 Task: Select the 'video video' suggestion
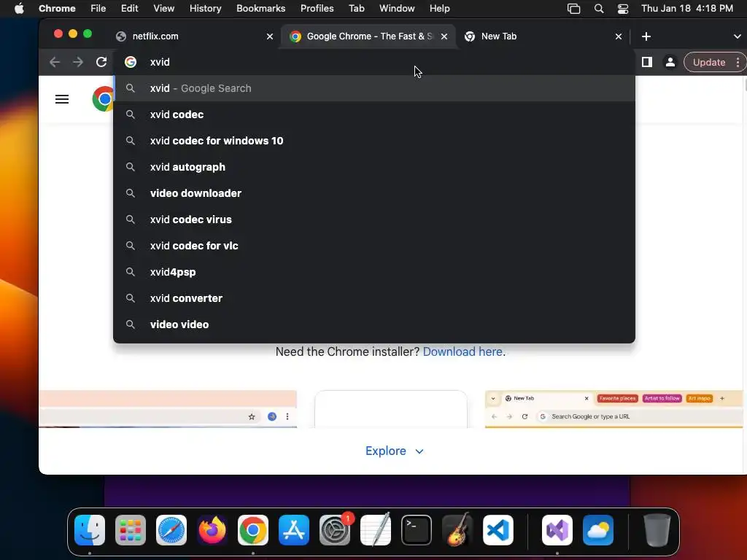point(374,324)
